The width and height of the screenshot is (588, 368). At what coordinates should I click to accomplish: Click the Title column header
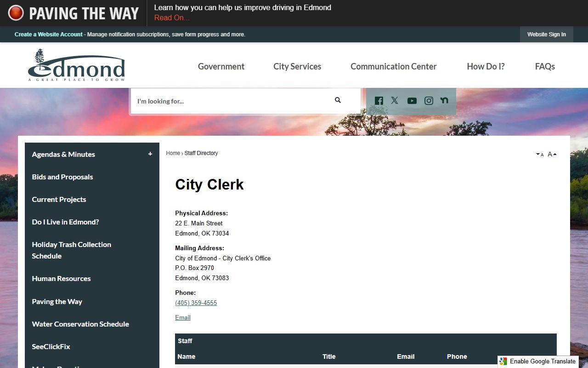pos(329,356)
